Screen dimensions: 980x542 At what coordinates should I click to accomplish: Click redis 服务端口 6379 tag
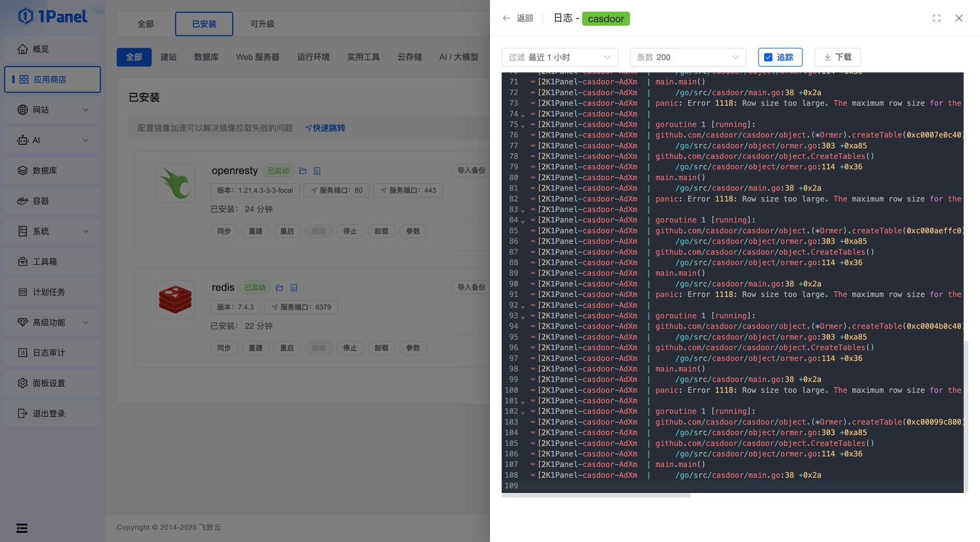[x=301, y=308]
